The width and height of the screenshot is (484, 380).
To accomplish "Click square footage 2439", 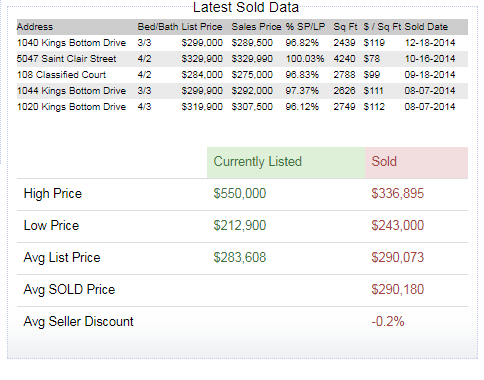I will [344, 43].
